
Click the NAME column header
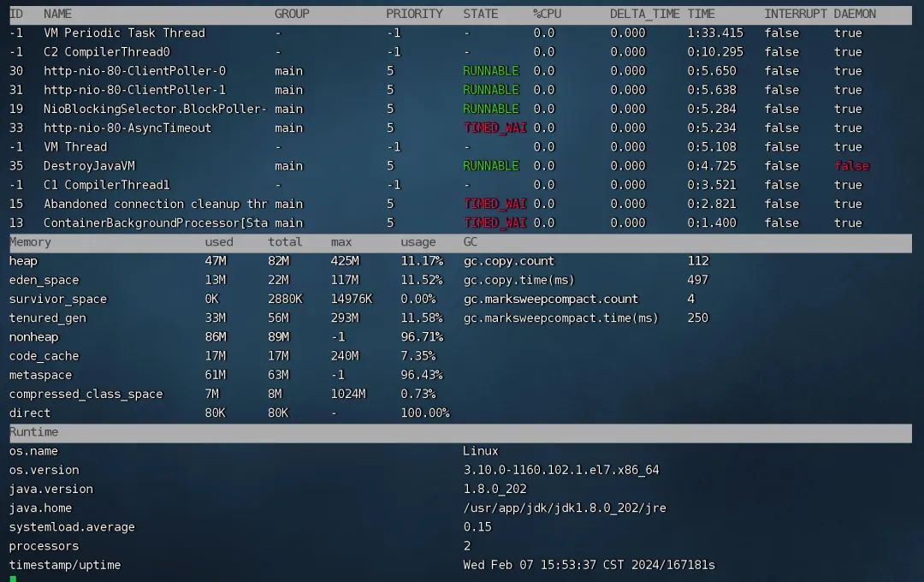click(x=57, y=14)
